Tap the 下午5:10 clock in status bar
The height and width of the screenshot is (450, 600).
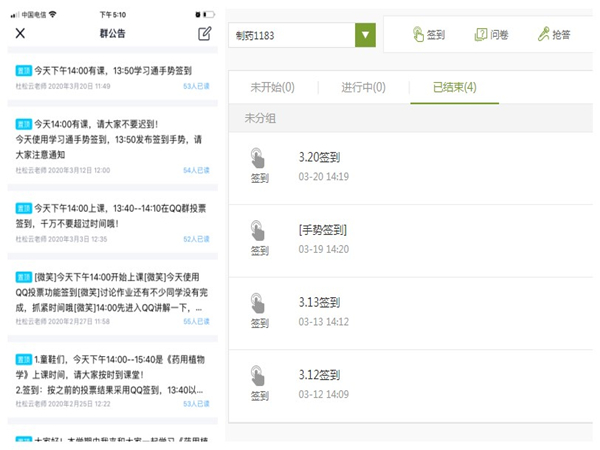[112, 15]
